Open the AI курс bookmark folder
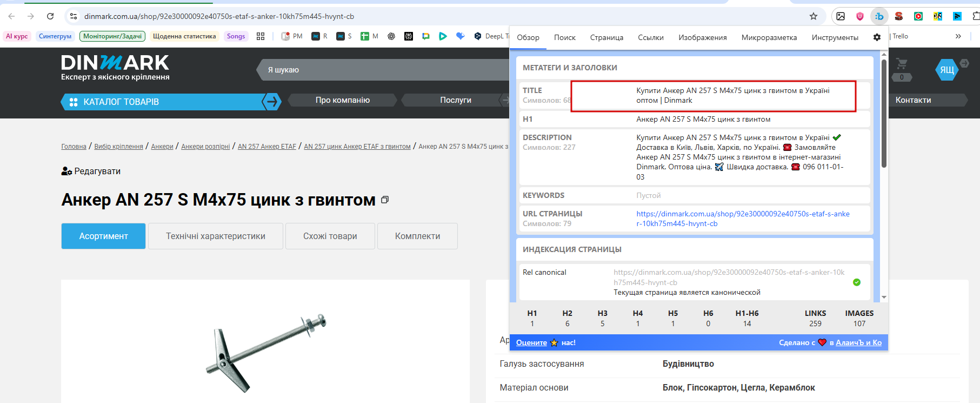Screen dimensions: 980x403 (x=17, y=36)
